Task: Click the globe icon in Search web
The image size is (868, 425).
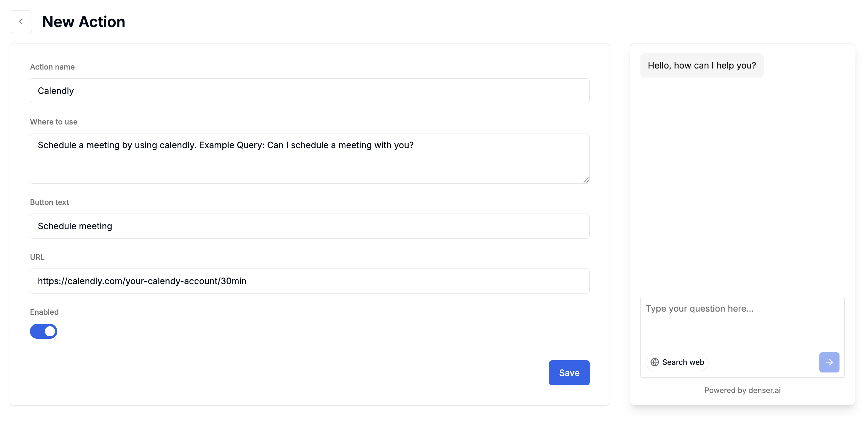Action: (x=655, y=362)
